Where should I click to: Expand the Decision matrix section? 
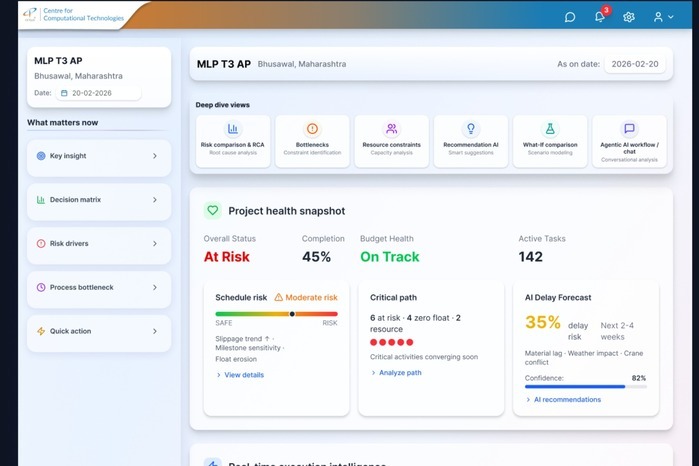coord(98,200)
